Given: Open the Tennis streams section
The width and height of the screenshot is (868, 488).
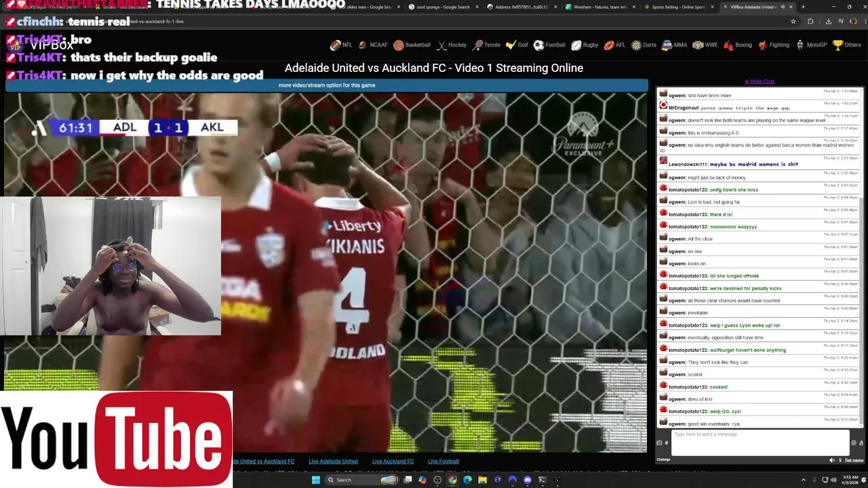Looking at the screenshot, I should tap(486, 45).
